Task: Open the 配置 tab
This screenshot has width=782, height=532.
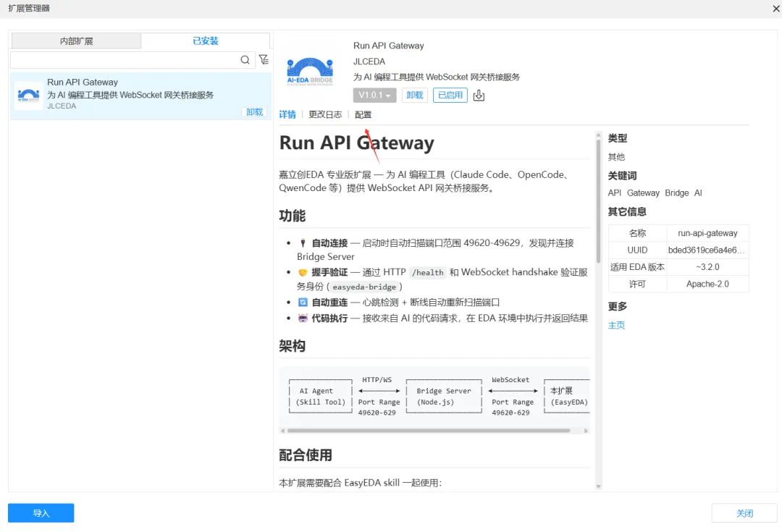Action: [363, 114]
